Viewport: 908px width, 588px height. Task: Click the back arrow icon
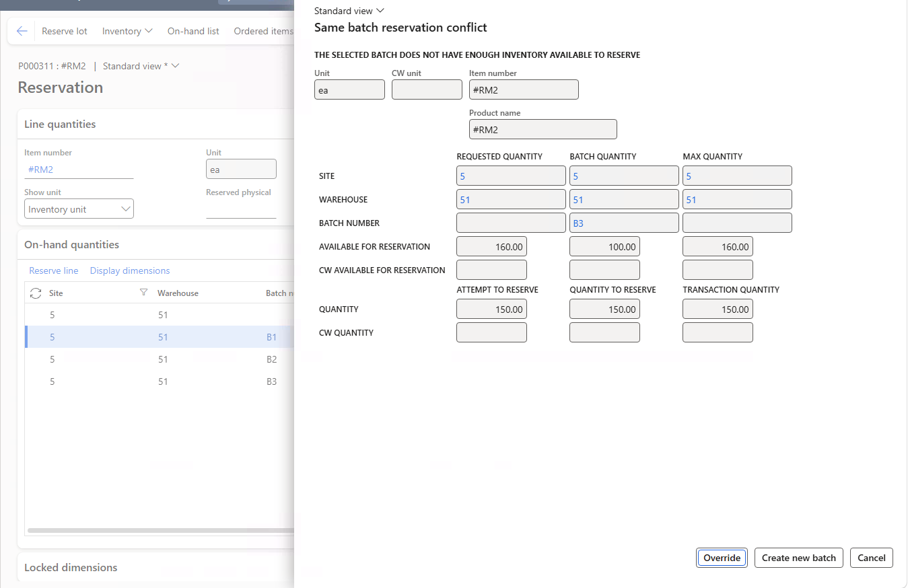tap(22, 31)
